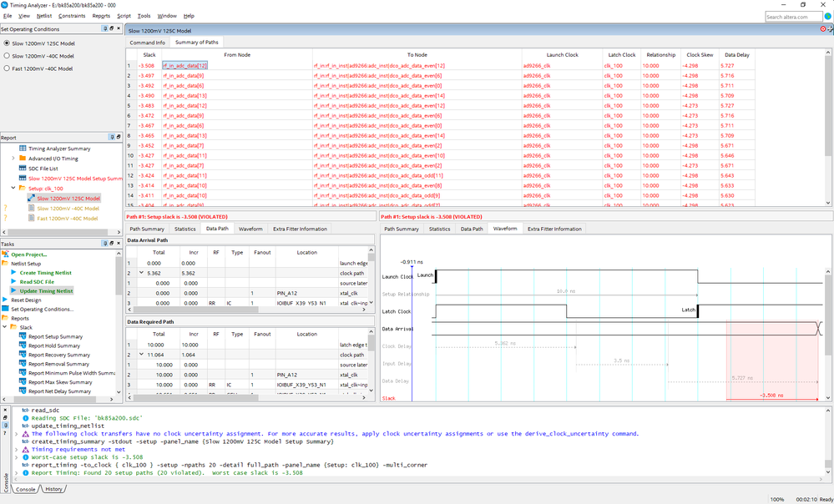Click the pin icon on Set Operating Conditions panel
834x504 pixels.
tap(106, 29)
